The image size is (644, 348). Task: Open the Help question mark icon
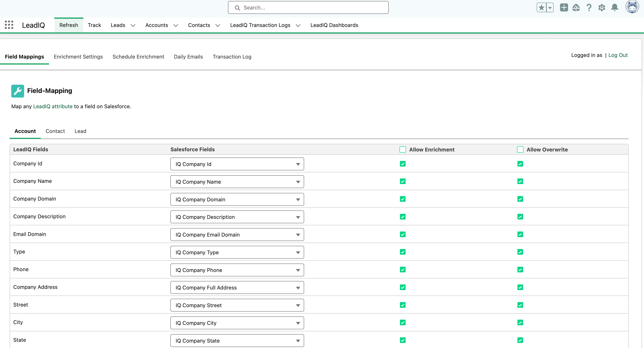[x=589, y=7]
